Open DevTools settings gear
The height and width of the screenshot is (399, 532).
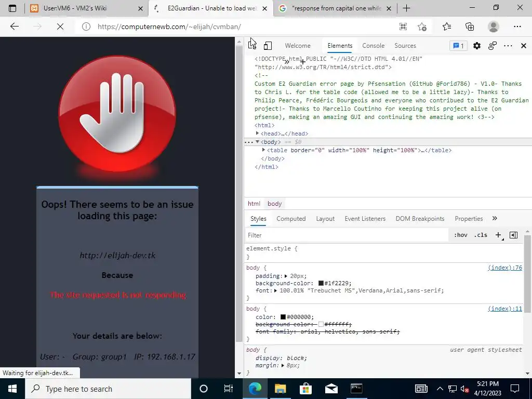click(x=477, y=46)
